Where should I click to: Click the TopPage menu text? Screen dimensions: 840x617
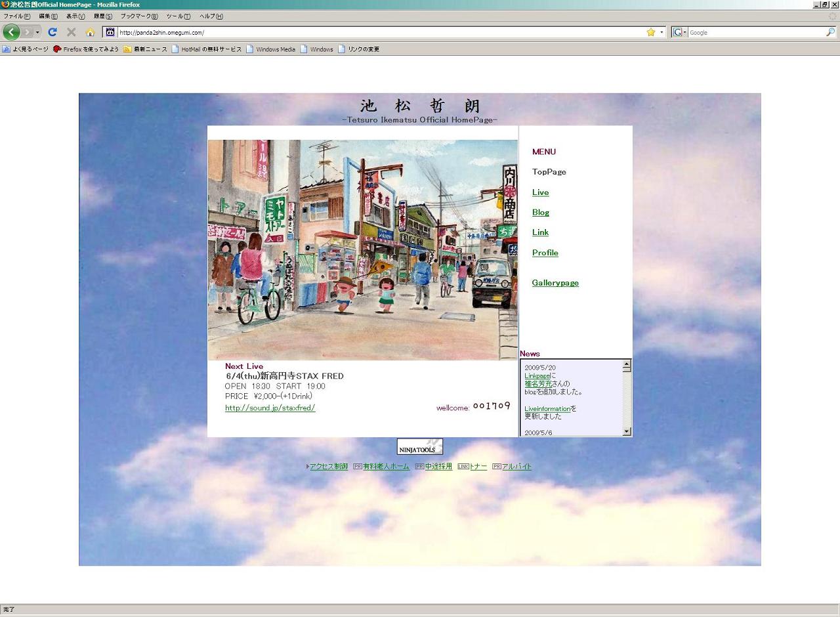tap(549, 172)
